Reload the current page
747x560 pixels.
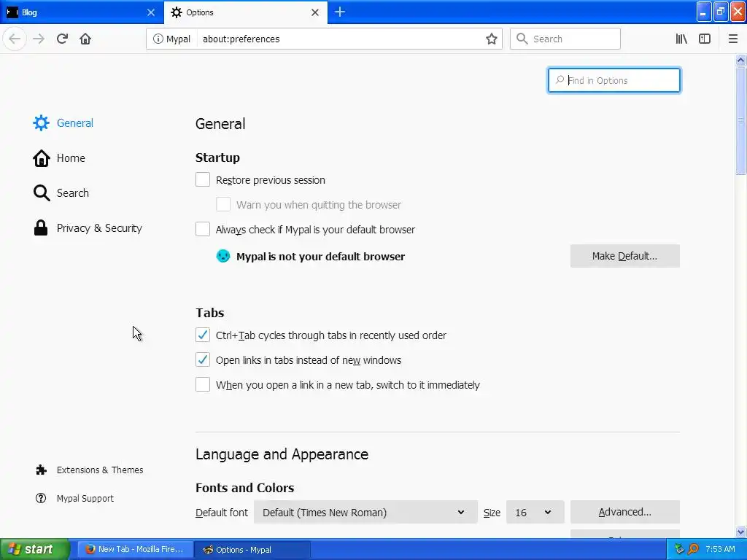63,39
